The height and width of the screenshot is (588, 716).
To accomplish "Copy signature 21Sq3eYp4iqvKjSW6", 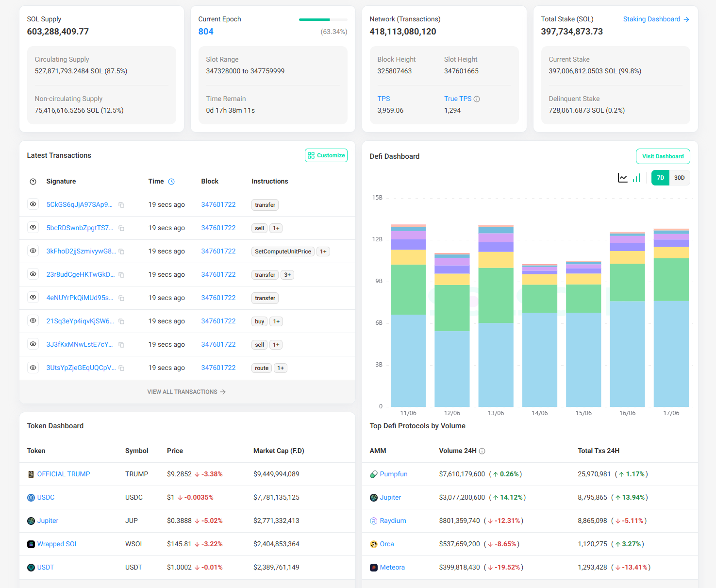I will (x=121, y=322).
